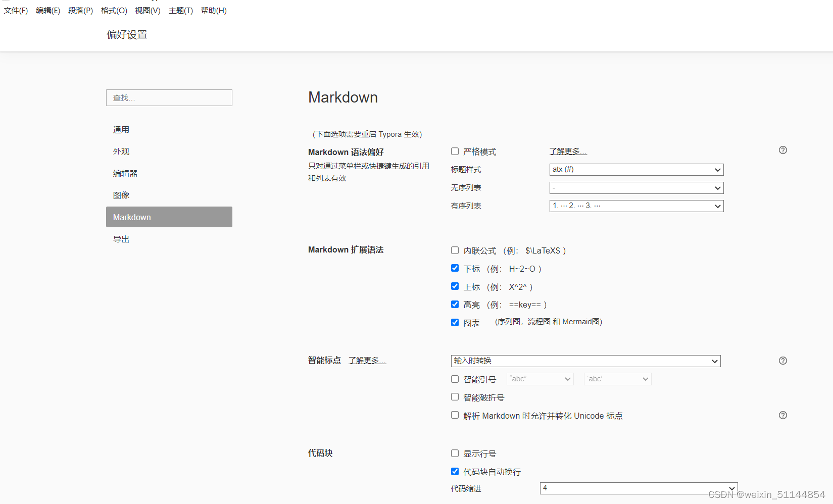Uncheck 代码块自动换行 option
833x504 pixels.
click(455, 472)
